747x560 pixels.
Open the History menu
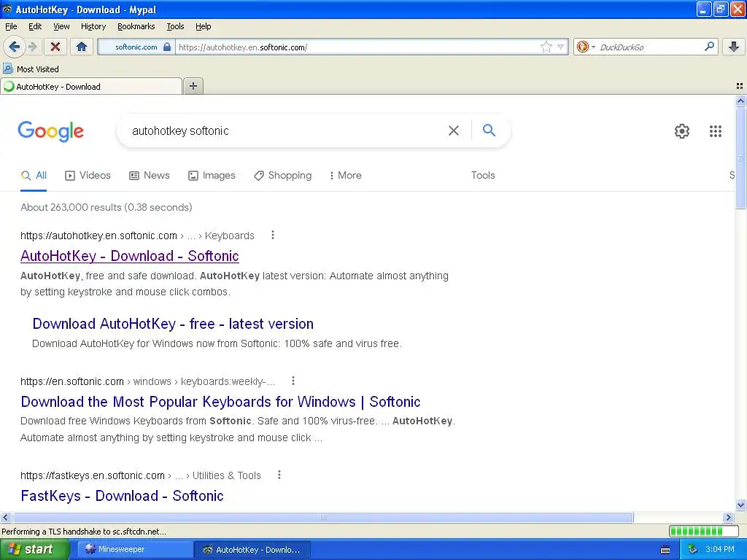[x=93, y=26]
